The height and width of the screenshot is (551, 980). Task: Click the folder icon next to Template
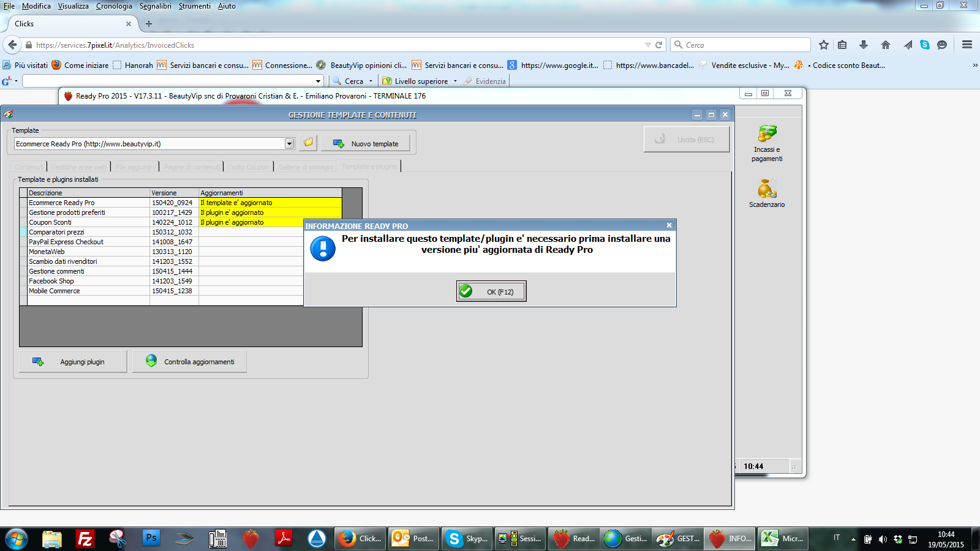(308, 143)
